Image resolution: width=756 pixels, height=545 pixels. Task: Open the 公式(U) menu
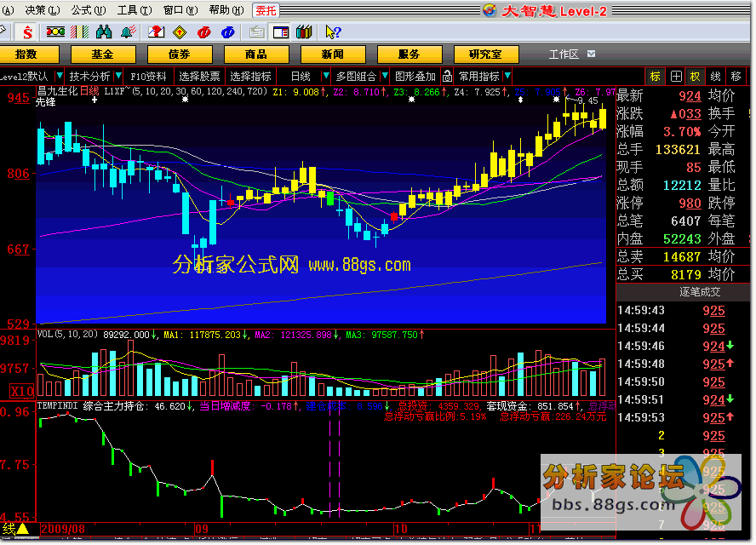(x=89, y=10)
